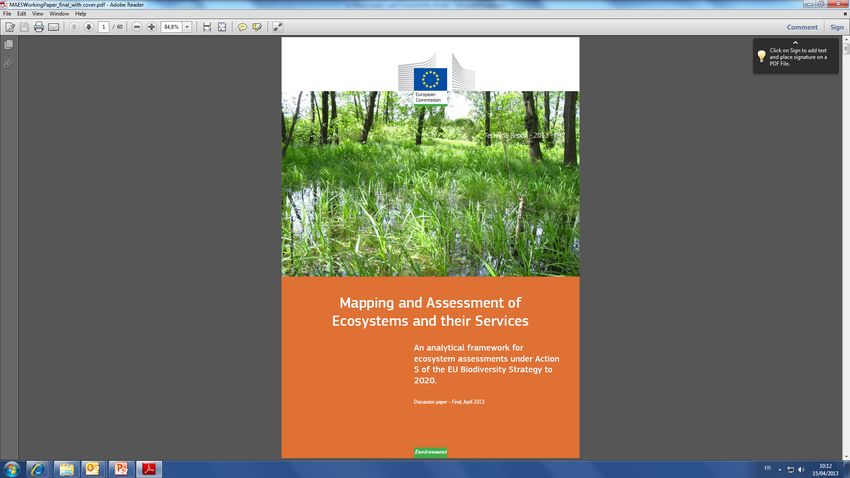Open Outlook from the taskbar
Viewport: 850px width, 478px height.
[93, 469]
